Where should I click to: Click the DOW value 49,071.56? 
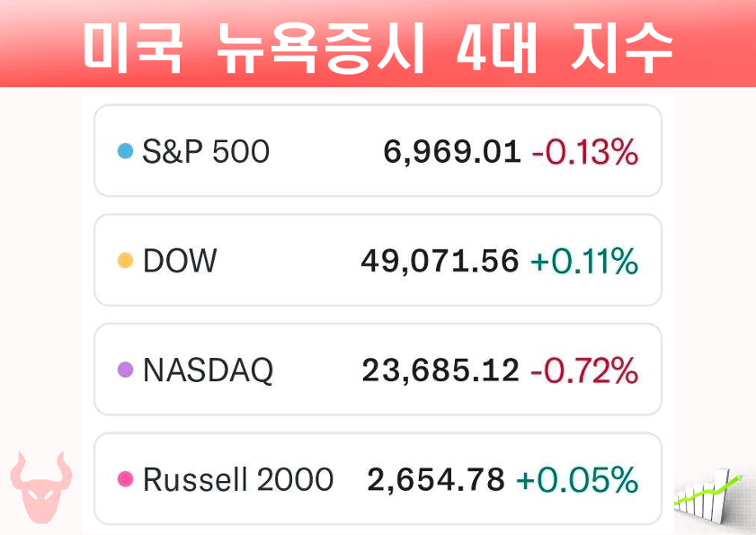440,261
